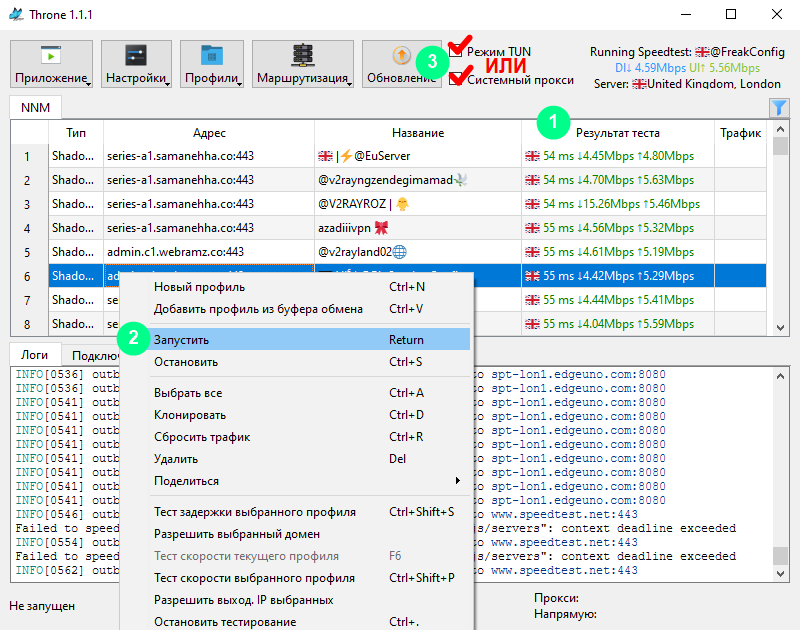The image size is (800, 630).
Task: Sort by Результат теста column header
Action: (x=617, y=133)
